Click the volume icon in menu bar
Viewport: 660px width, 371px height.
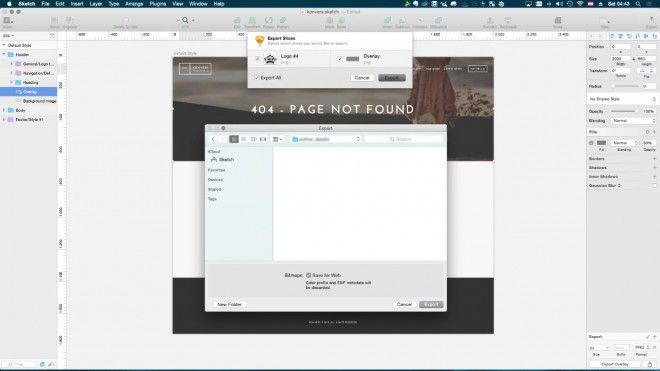[559, 4]
